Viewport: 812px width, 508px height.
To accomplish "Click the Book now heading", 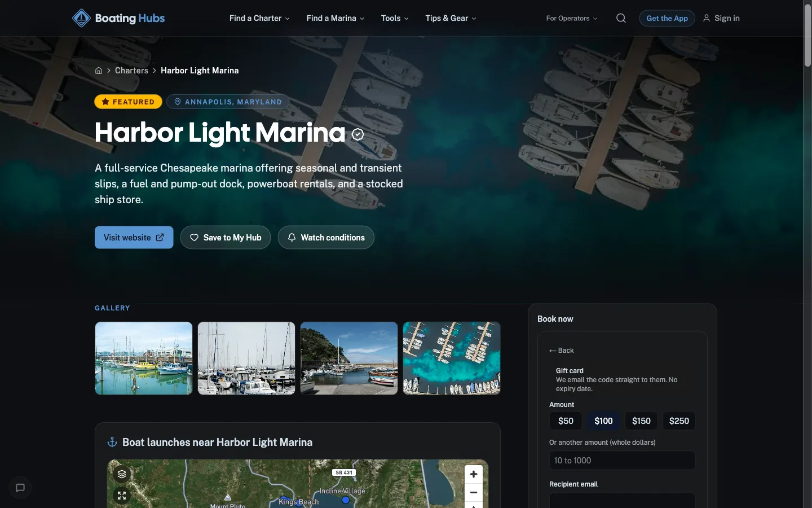I will pos(555,319).
